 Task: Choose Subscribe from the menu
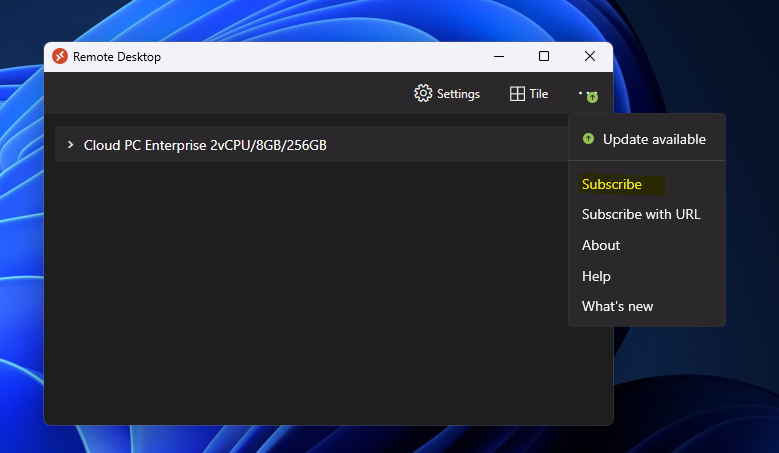[x=612, y=184]
